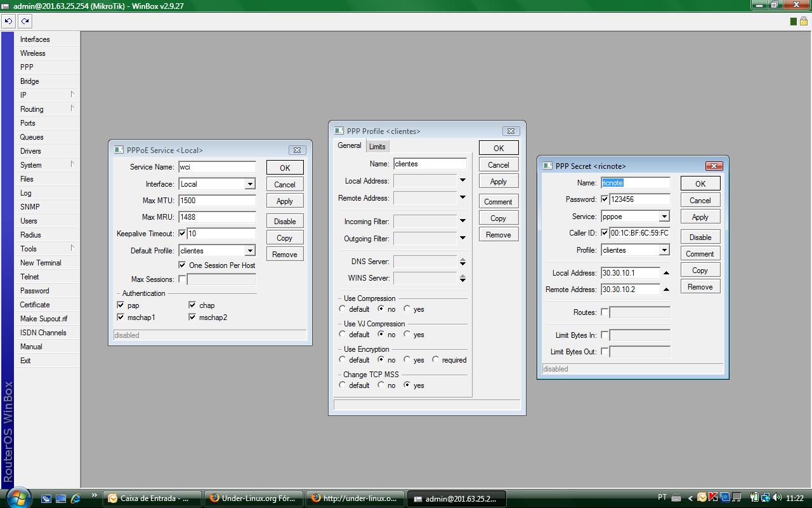Toggle mschap2 authentication checkbox
Image resolution: width=812 pixels, height=508 pixels.
point(192,317)
